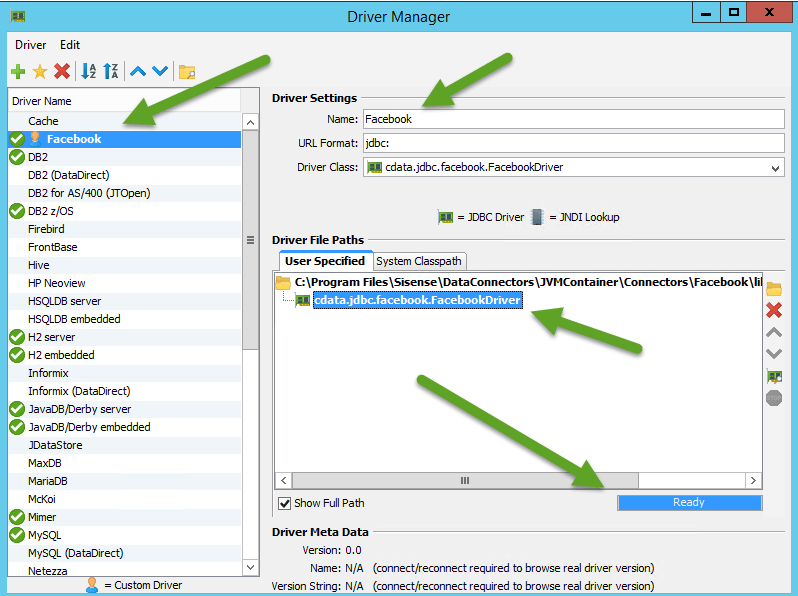Switch to the System Classpath tab
Image resolution: width=798 pixels, height=596 pixels.
pos(419,261)
